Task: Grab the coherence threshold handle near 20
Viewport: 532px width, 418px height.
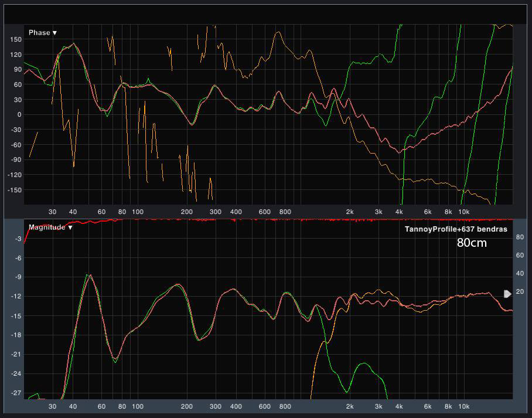Action: 507,294
